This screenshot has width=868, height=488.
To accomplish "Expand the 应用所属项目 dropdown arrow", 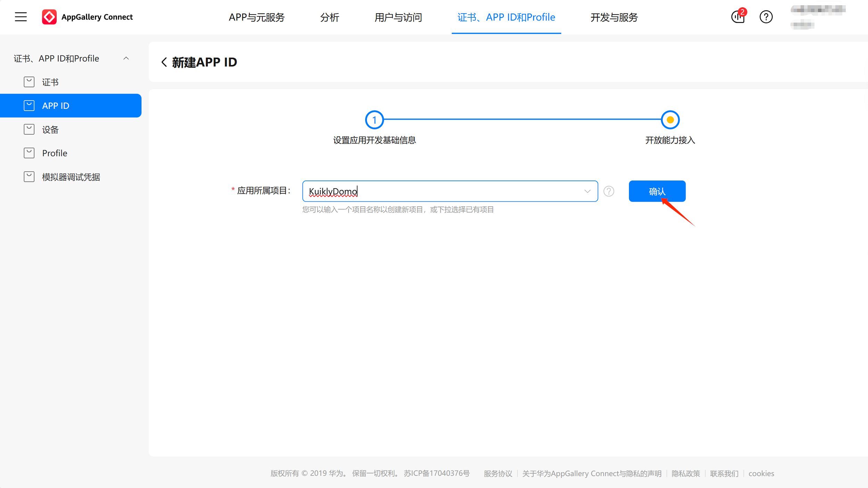I will point(587,191).
